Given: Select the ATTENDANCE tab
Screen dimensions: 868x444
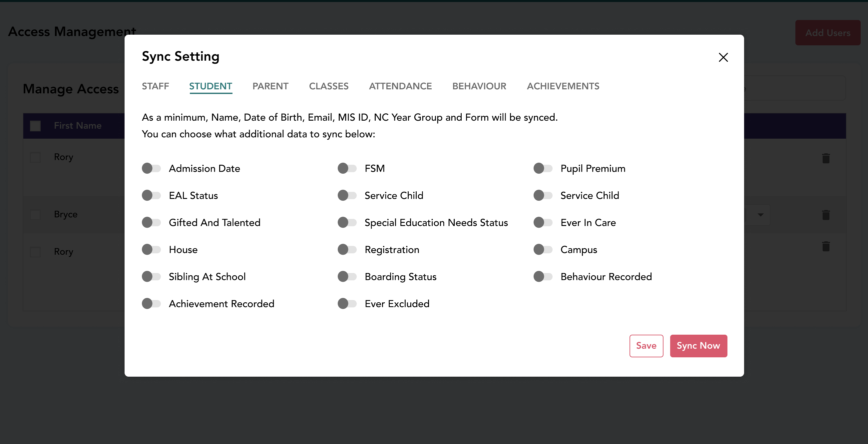Looking at the screenshot, I should 400,86.
